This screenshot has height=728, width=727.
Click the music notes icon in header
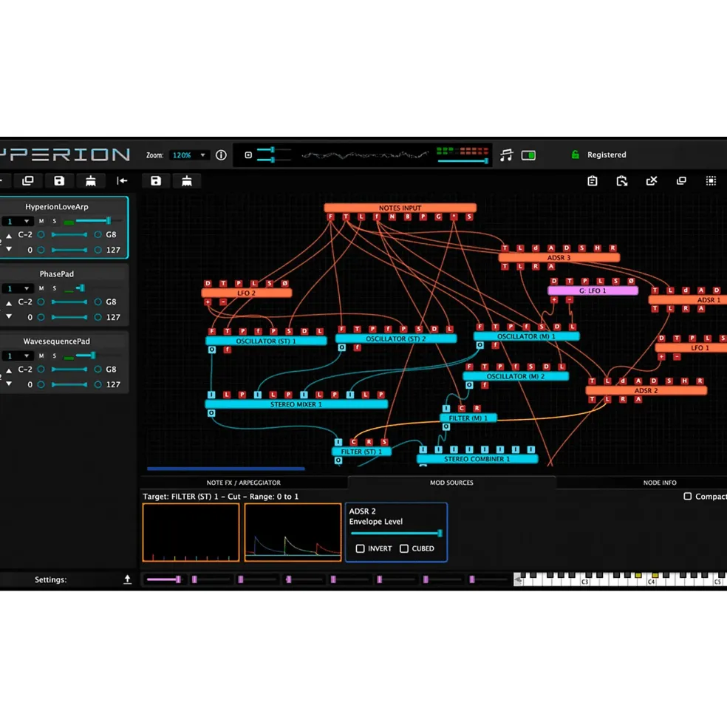point(506,155)
